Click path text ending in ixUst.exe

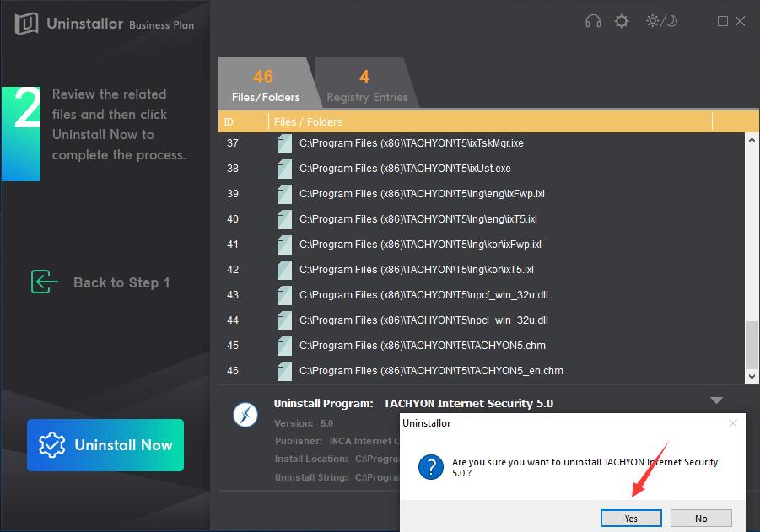pyautogui.click(x=405, y=169)
